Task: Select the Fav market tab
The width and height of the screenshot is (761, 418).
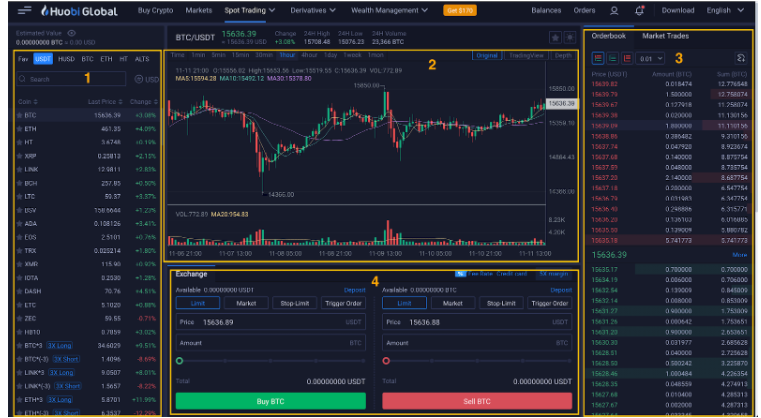Action: (23, 59)
